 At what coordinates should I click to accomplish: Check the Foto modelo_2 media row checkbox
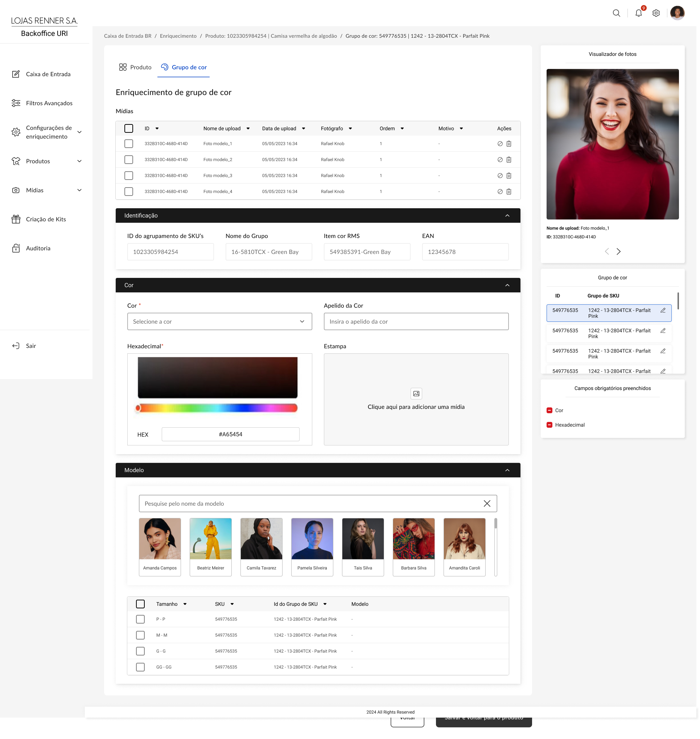(129, 160)
